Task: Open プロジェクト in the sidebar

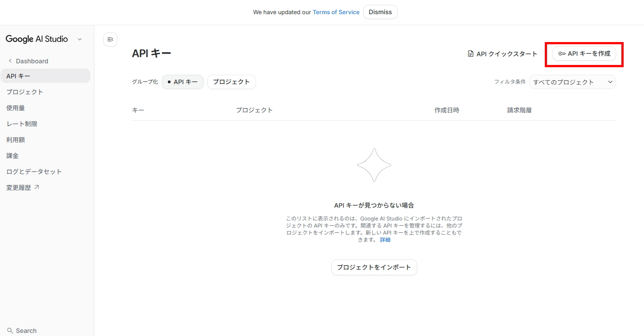Action: tap(25, 92)
